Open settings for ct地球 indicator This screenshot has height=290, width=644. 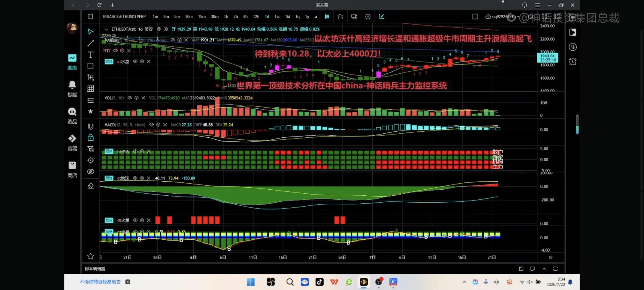pyautogui.click(x=142, y=178)
